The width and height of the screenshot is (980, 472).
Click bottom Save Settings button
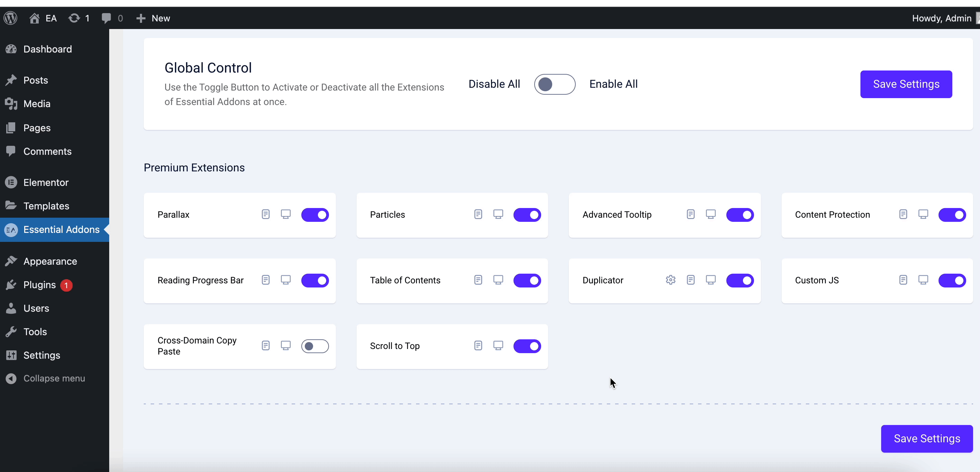926,438
